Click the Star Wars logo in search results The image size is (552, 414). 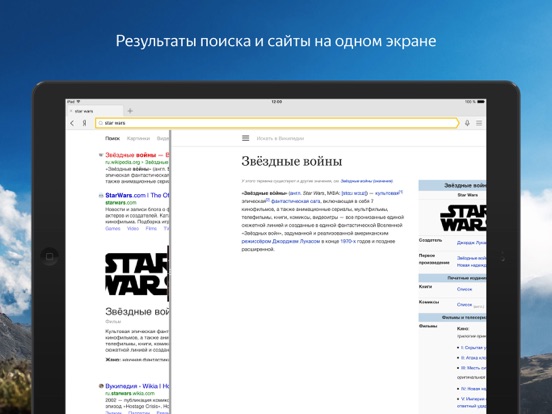137,275
